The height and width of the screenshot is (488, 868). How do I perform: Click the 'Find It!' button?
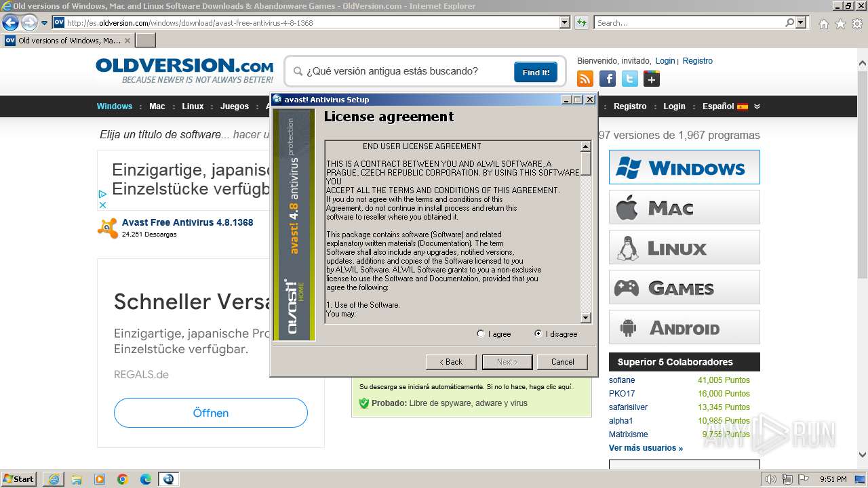click(x=536, y=72)
